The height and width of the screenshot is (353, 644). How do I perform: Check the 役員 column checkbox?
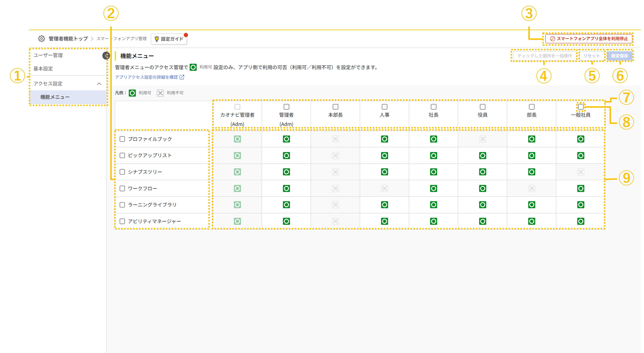[x=483, y=107]
